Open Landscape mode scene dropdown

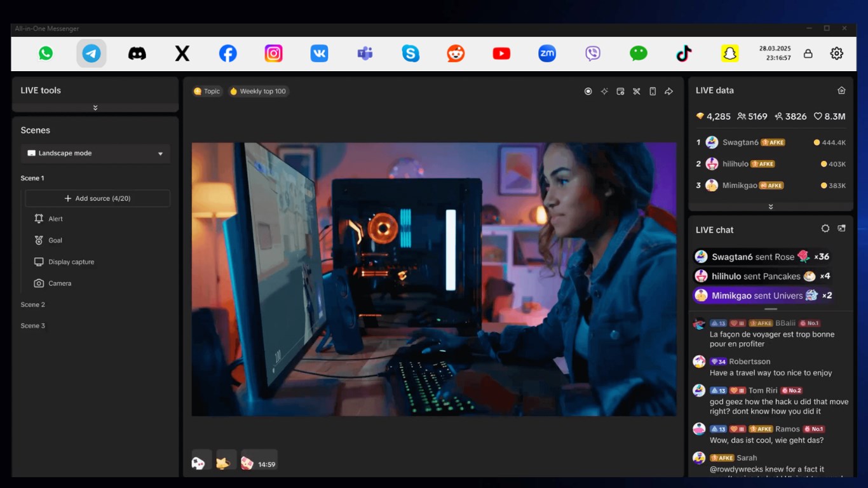tap(95, 153)
